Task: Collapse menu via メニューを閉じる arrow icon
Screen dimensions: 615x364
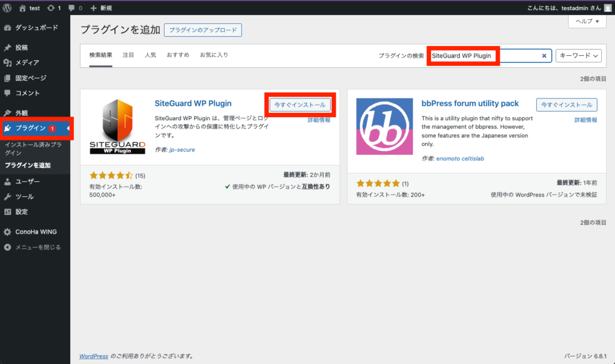Action: 7,247
